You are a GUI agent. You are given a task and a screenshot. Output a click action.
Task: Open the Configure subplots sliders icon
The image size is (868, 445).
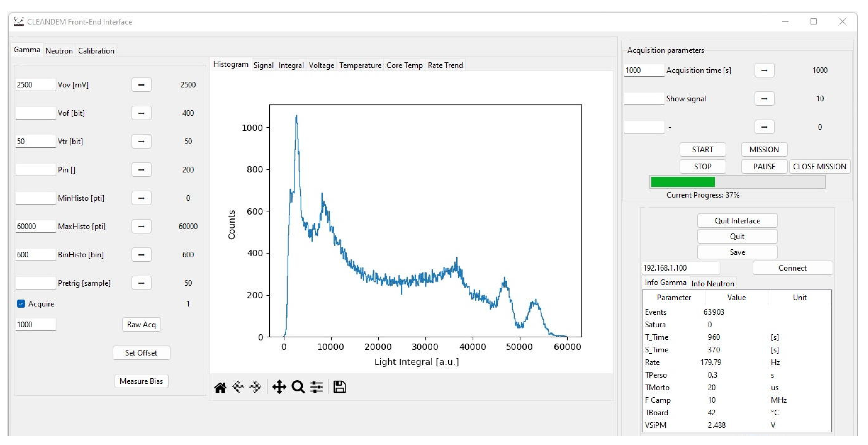(316, 387)
